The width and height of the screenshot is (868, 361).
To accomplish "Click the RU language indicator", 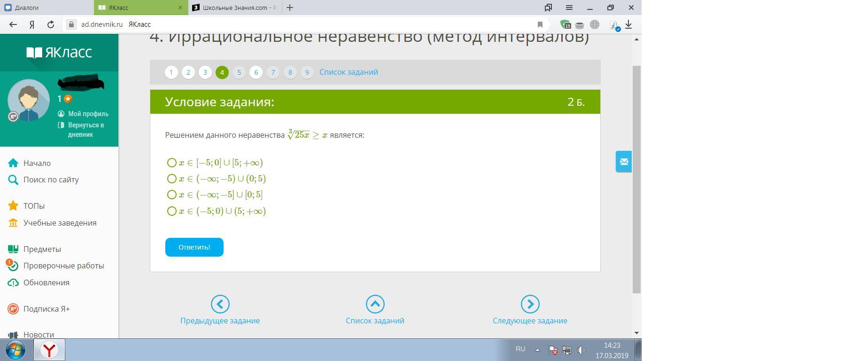I will [520, 349].
